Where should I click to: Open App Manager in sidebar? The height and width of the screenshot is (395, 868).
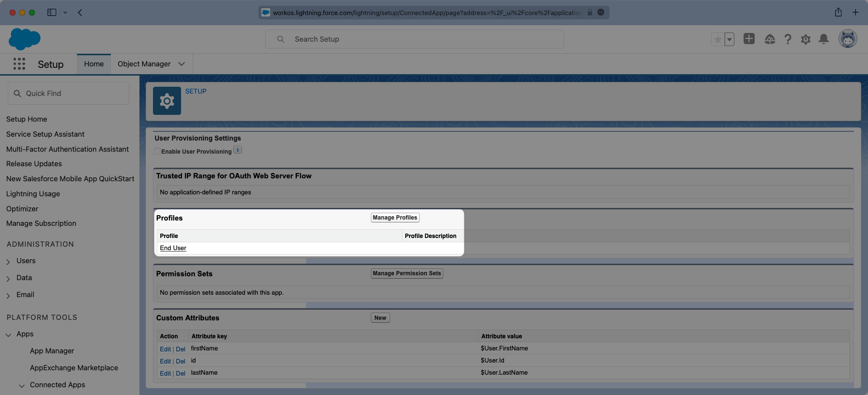[x=52, y=351]
